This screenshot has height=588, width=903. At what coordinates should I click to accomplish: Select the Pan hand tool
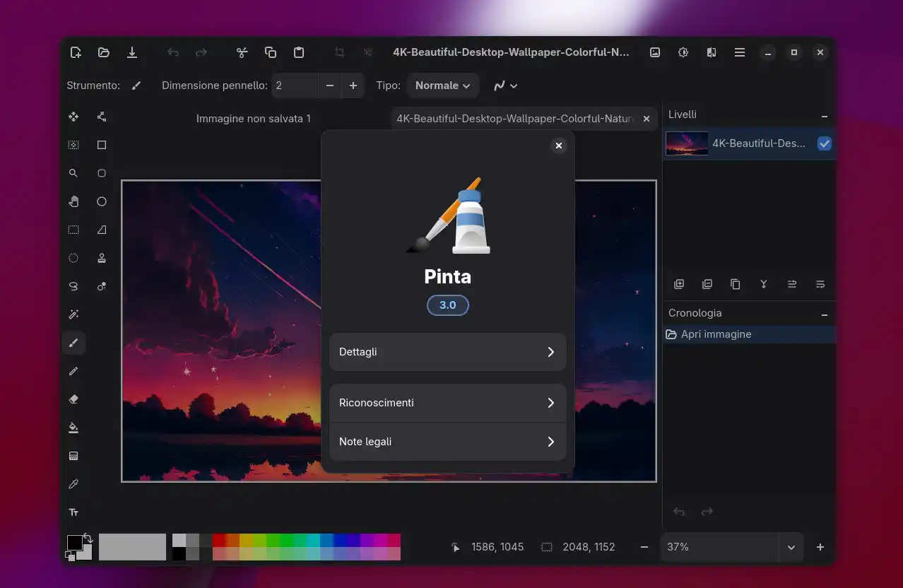tap(73, 201)
